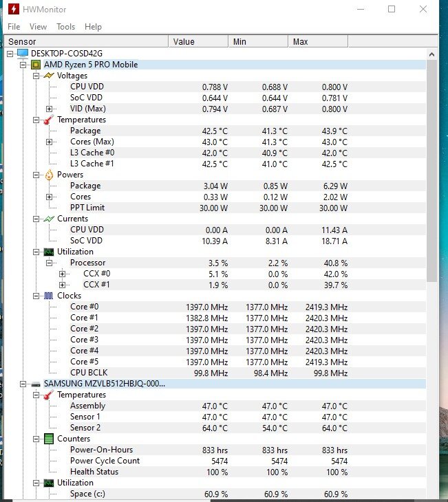Click the vertical scrollbar thumb
The image size is (448, 502).
pyautogui.click(x=431, y=171)
